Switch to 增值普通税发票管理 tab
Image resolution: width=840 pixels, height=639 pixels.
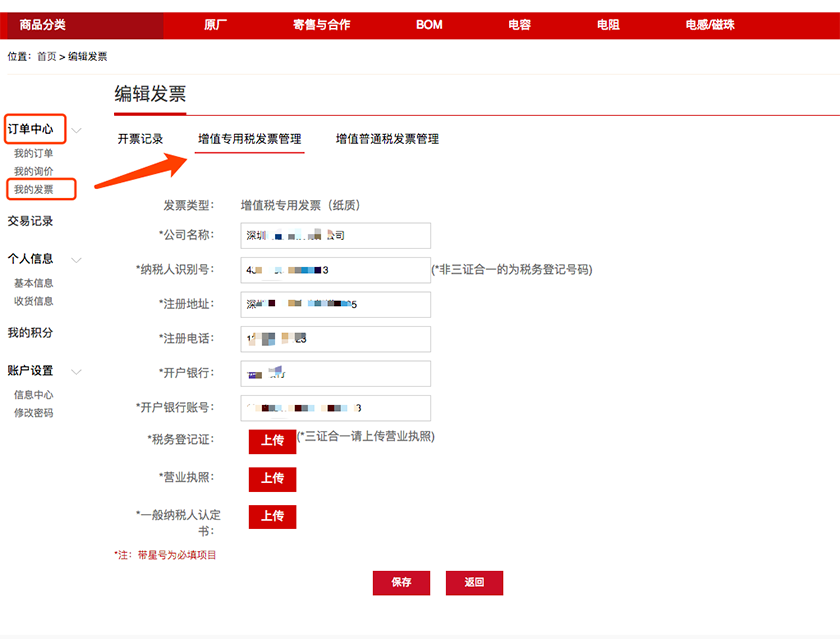(387, 139)
